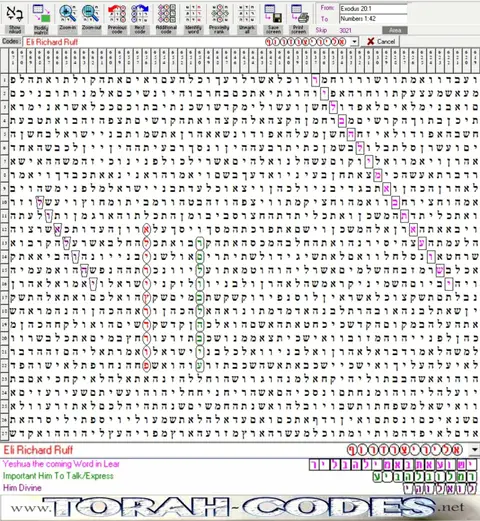The image size is (480, 521).
Task: Expand the lower code list dropdown arrow
Action: 475,450
